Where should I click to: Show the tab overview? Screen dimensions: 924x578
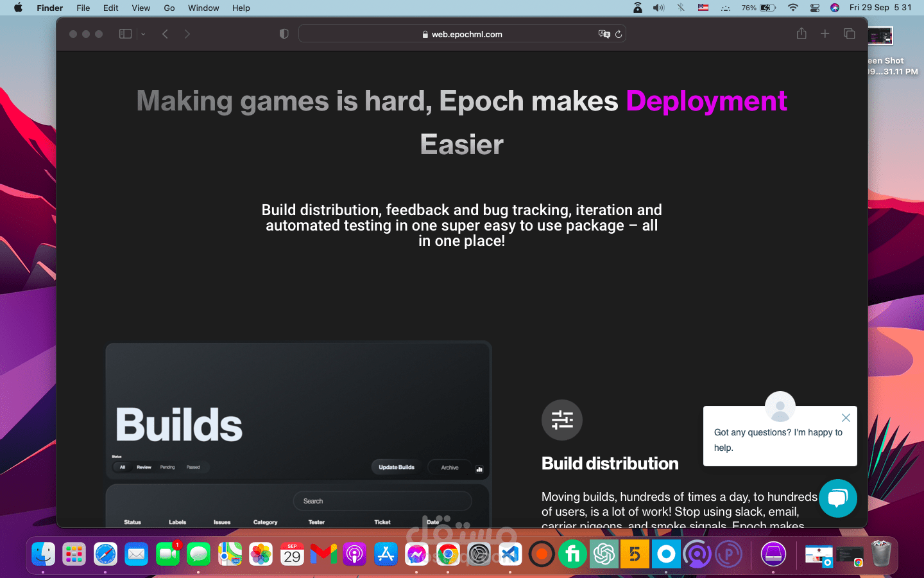point(849,33)
